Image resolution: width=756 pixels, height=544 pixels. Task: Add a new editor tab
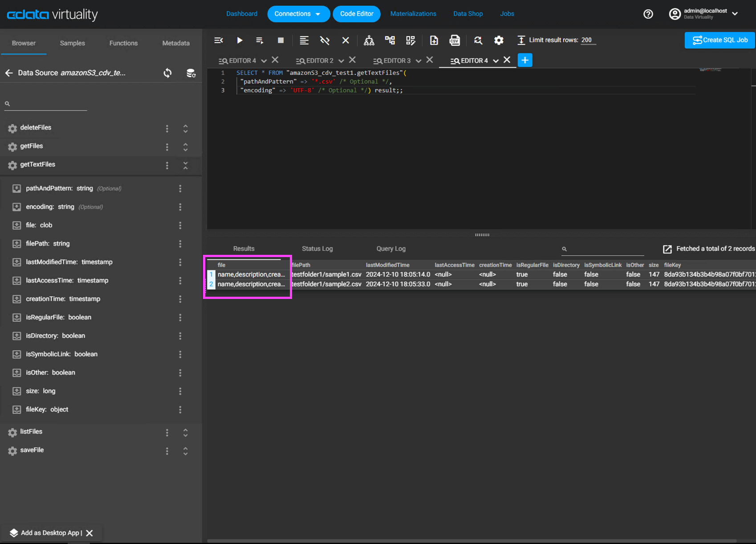click(x=525, y=60)
